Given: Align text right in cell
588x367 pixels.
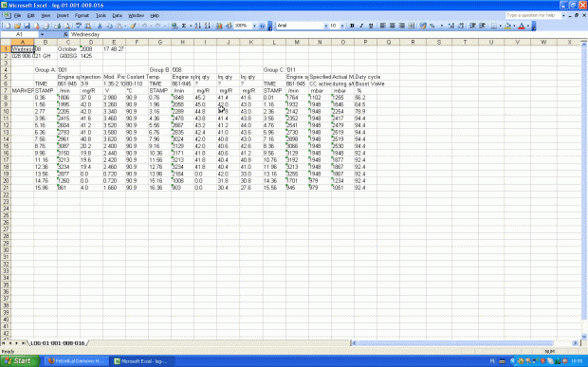Looking at the screenshot, I should click(x=401, y=26).
